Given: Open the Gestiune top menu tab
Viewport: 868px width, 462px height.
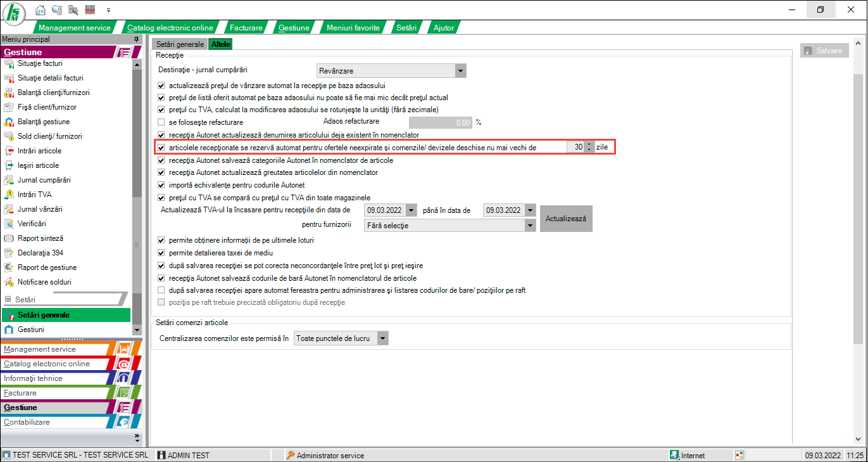Looking at the screenshot, I should click(x=294, y=28).
